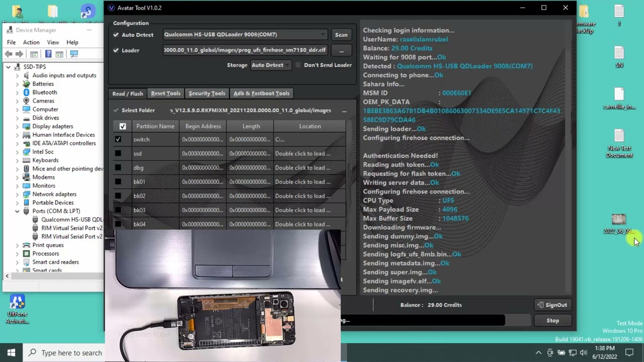Click the Display adapters category icon
The width and height of the screenshot is (644, 362).
click(x=26, y=126)
